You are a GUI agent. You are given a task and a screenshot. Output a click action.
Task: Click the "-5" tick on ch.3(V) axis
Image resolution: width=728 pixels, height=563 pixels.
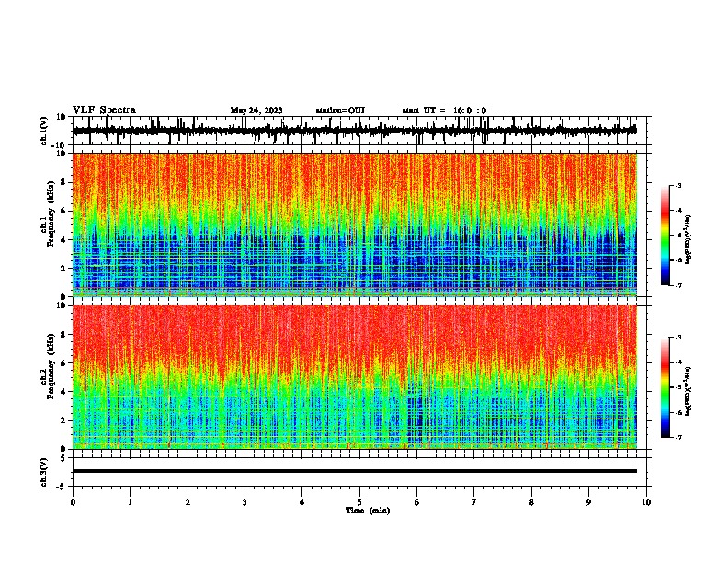tap(62, 487)
